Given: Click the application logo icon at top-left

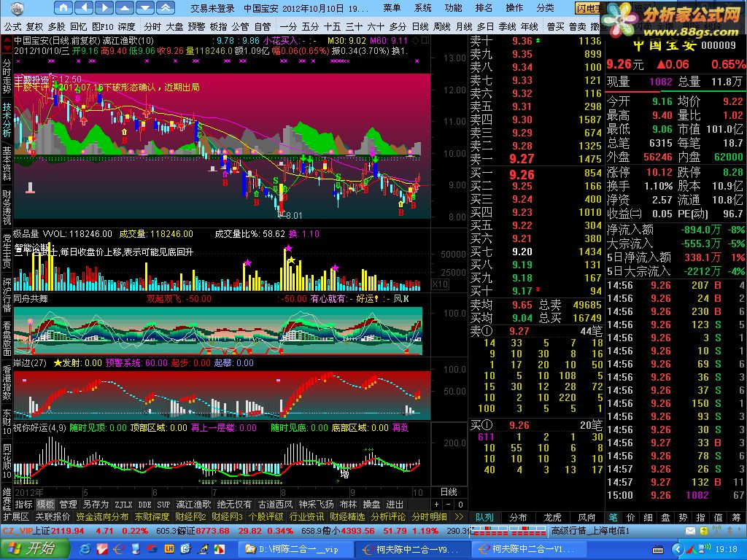Looking at the screenshot, I should (18, 8).
